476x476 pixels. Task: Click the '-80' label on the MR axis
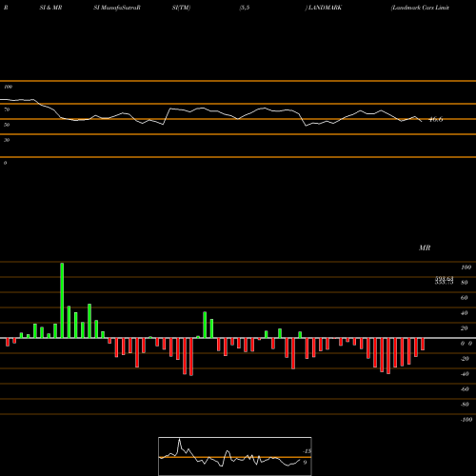465,405
